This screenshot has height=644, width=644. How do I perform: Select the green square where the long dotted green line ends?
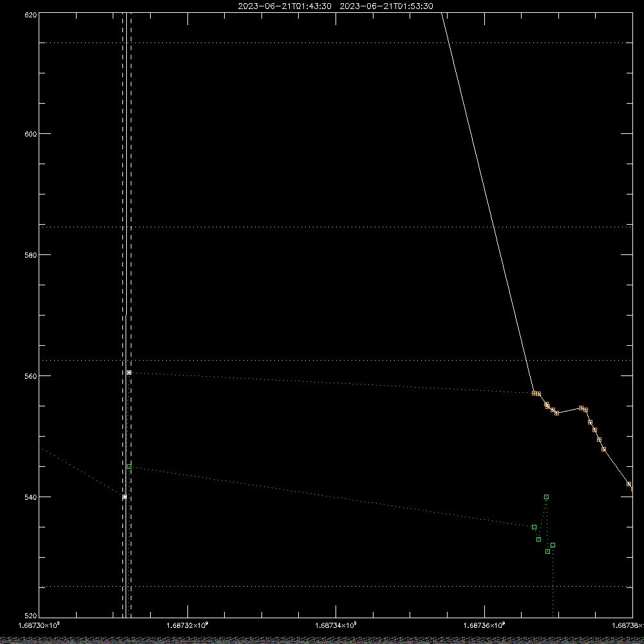(x=534, y=527)
